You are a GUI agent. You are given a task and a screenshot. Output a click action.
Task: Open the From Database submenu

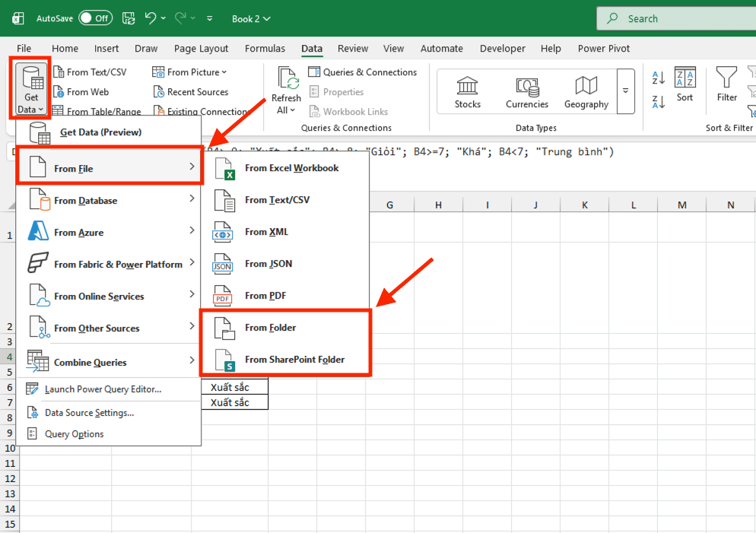pos(110,200)
